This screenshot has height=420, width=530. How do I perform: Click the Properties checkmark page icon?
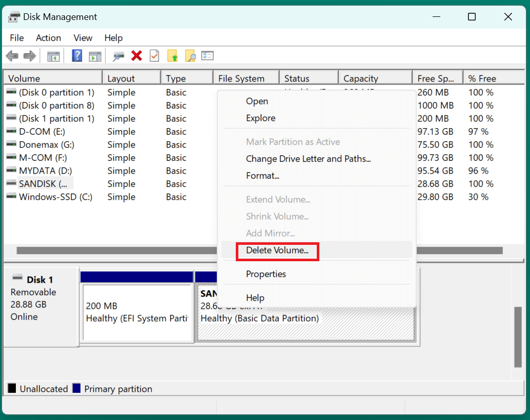[x=154, y=56]
